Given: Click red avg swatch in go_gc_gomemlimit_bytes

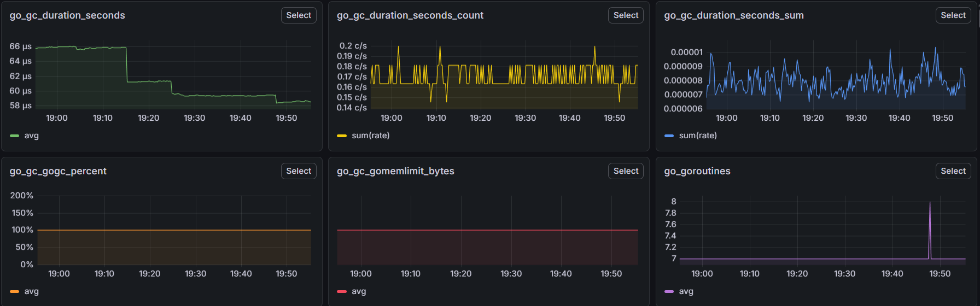Looking at the screenshot, I should tap(342, 291).
